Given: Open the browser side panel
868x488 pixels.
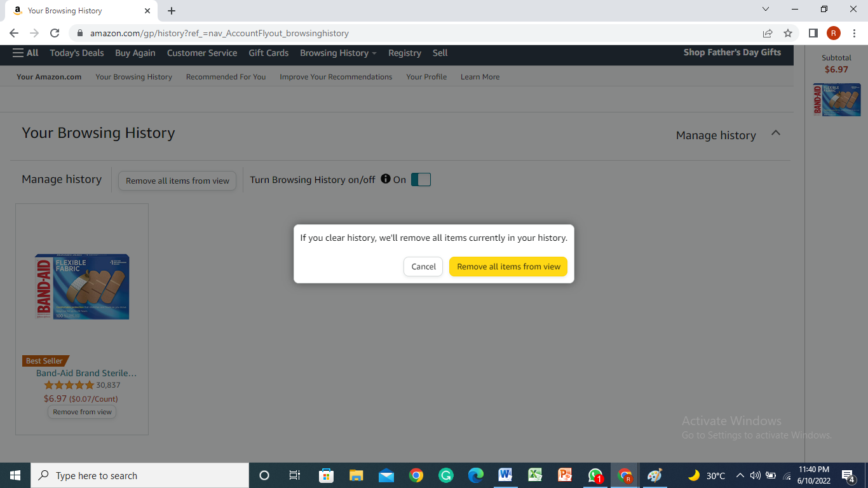Looking at the screenshot, I should pos(813,33).
